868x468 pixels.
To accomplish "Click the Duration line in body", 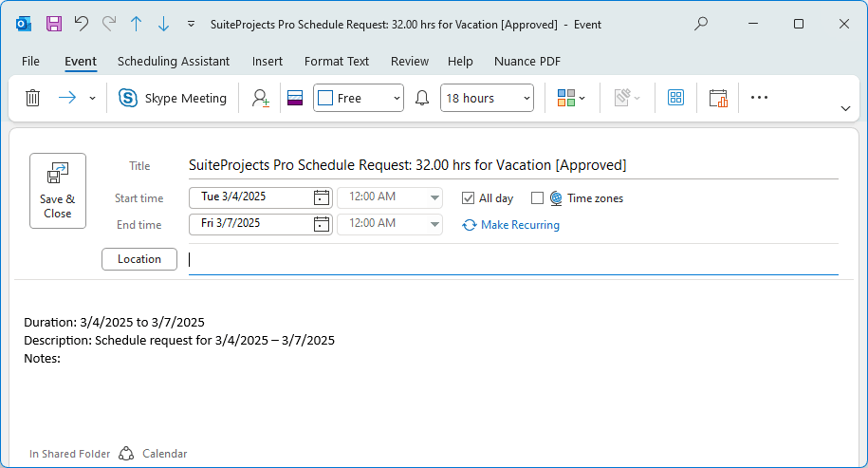I will (x=114, y=323).
